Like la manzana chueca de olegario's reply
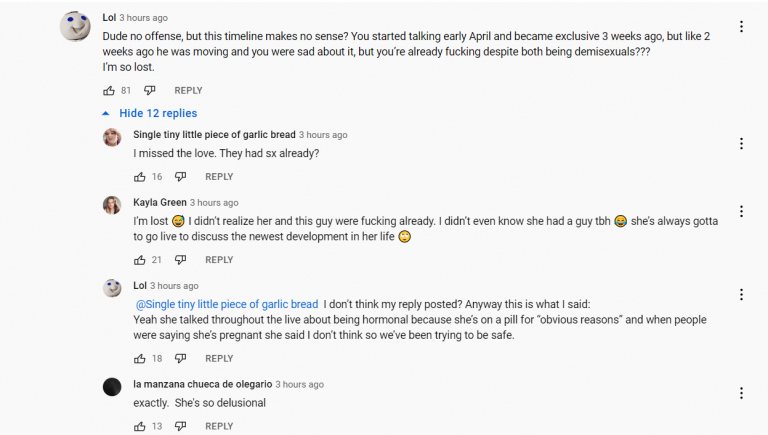Image resolution: width=768 pixels, height=435 pixels. pyautogui.click(x=140, y=426)
